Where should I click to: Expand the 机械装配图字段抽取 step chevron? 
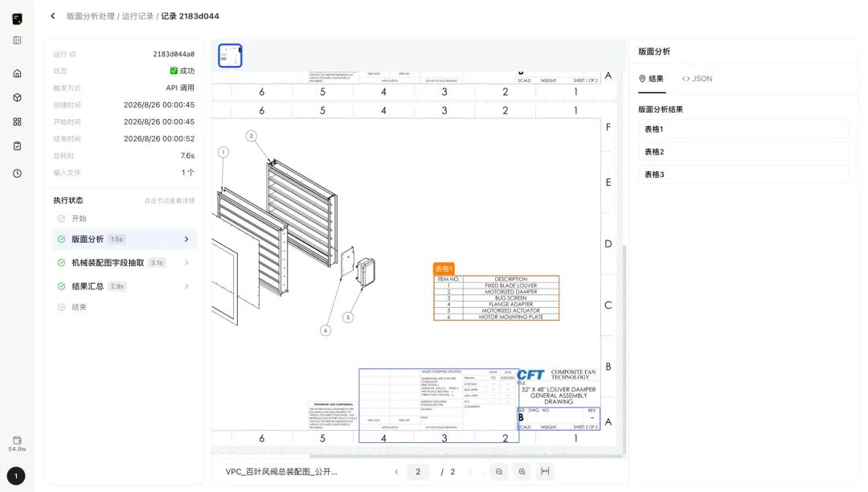pyautogui.click(x=186, y=263)
